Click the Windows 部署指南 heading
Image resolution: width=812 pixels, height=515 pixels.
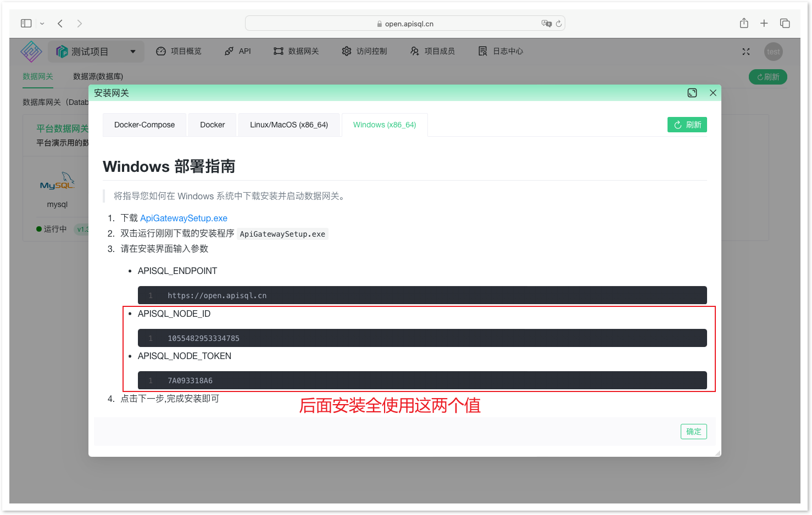tap(169, 166)
